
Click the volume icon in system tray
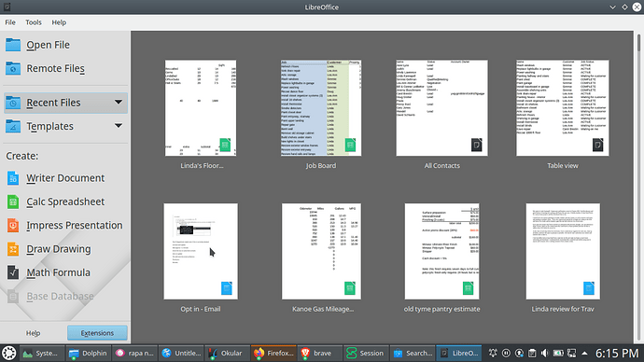pyautogui.click(x=545, y=353)
